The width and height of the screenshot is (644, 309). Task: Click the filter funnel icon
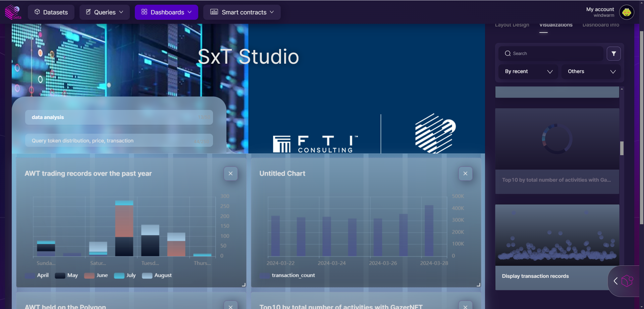click(613, 54)
